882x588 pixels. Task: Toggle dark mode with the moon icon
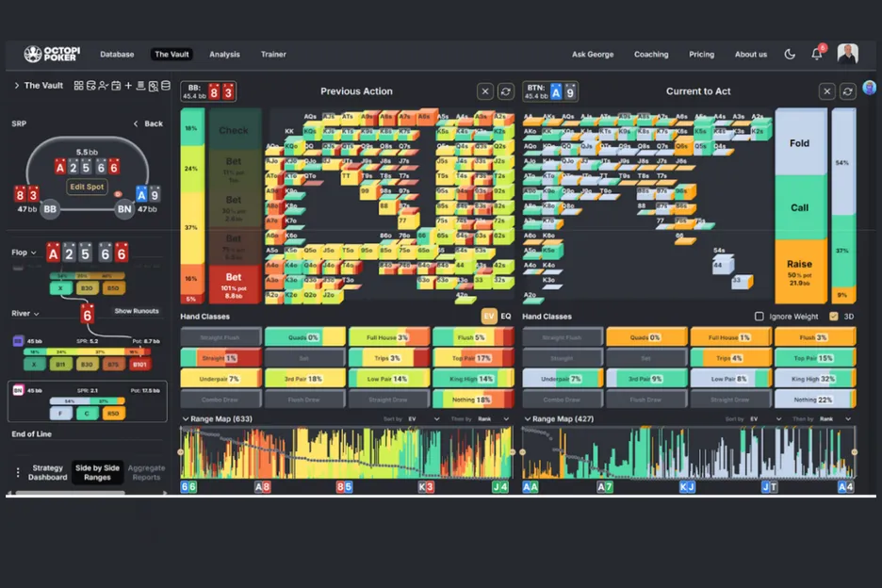pyautogui.click(x=790, y=55)
